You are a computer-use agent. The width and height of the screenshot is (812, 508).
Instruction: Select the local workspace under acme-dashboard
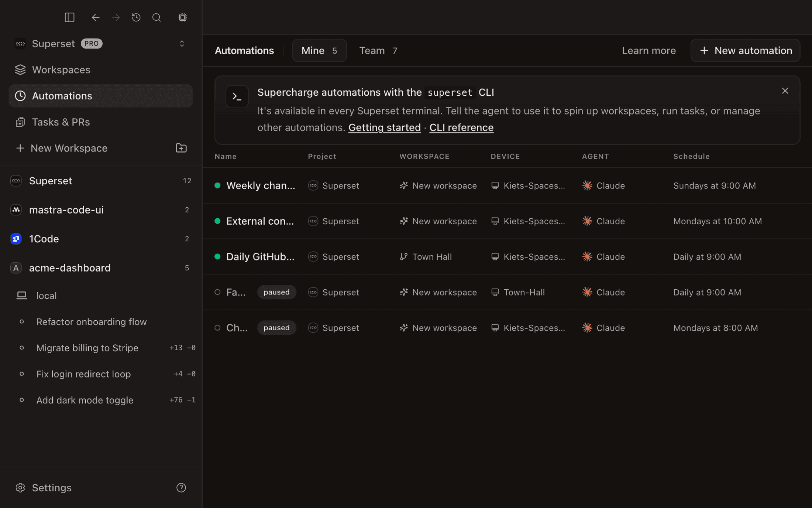(100, 296)
